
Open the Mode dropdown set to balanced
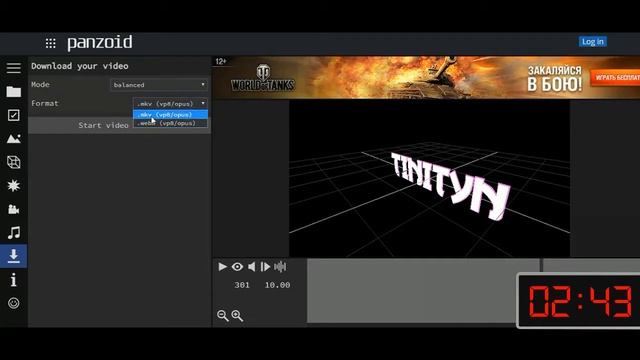click(159, 84)
